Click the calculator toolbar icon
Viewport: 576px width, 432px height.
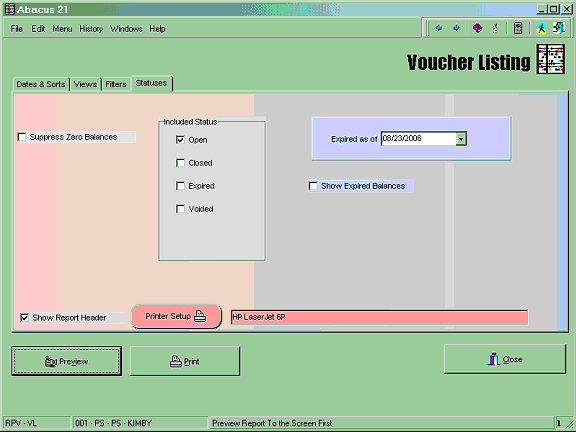518,28
